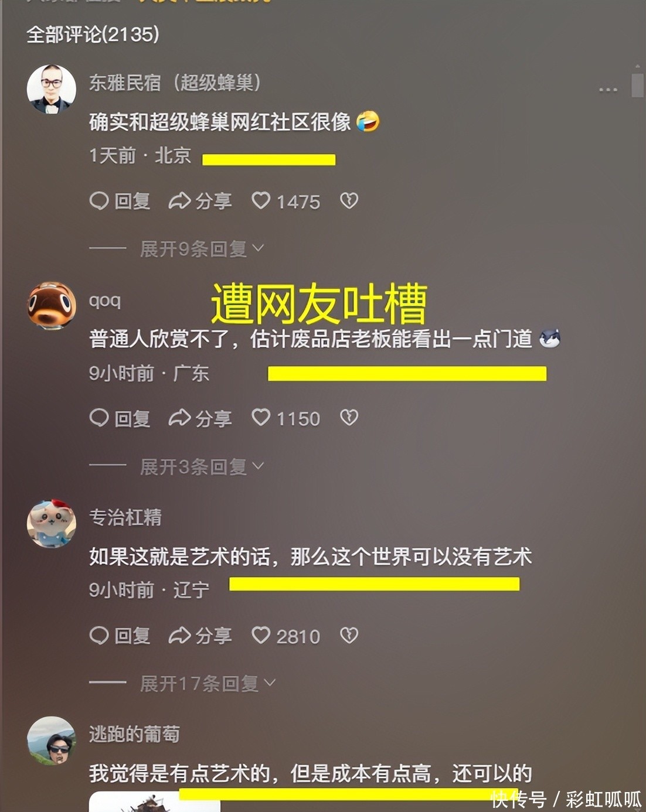This screenshot has width=646, height=812.
Task: Like the comment with 1475 likes
Action: point(286,202)
